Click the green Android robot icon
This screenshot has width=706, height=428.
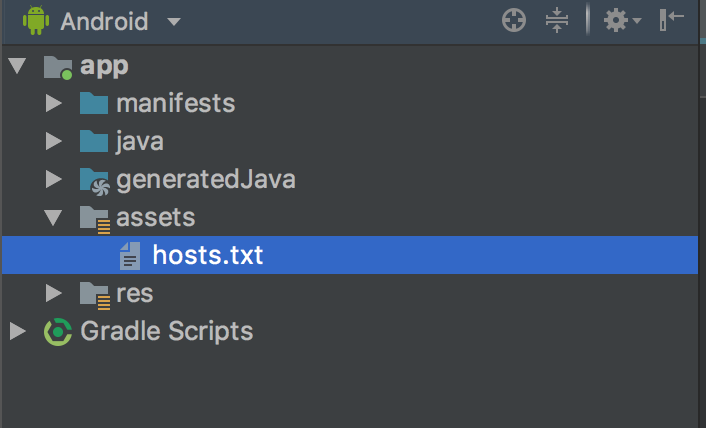(x=36, y=20)
